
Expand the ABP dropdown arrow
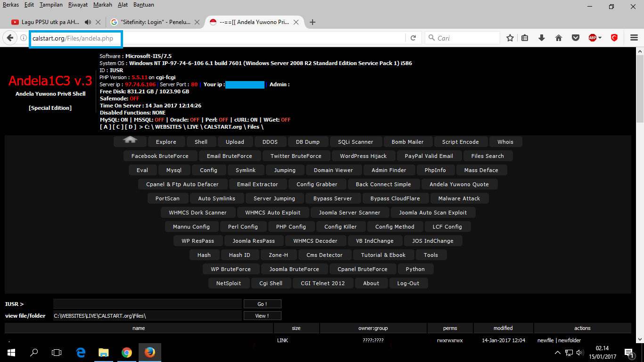(600, 37)
